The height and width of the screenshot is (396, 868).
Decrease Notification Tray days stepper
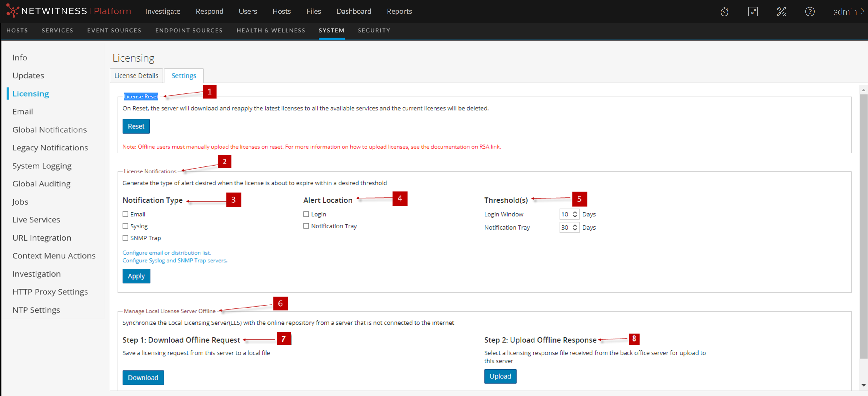click(575, 229)
